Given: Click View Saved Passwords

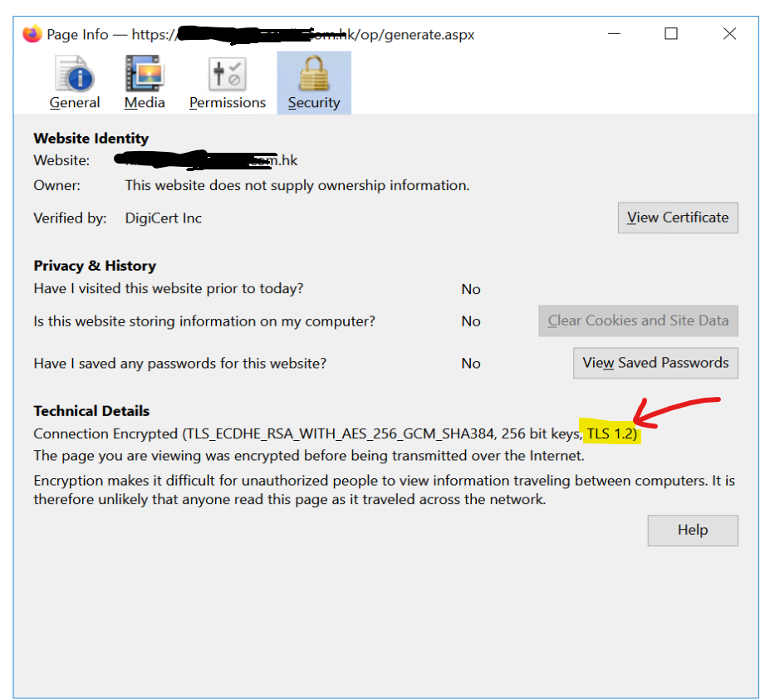Looking at the screenshot, I should pyautogui.click(x=655, y=363).
